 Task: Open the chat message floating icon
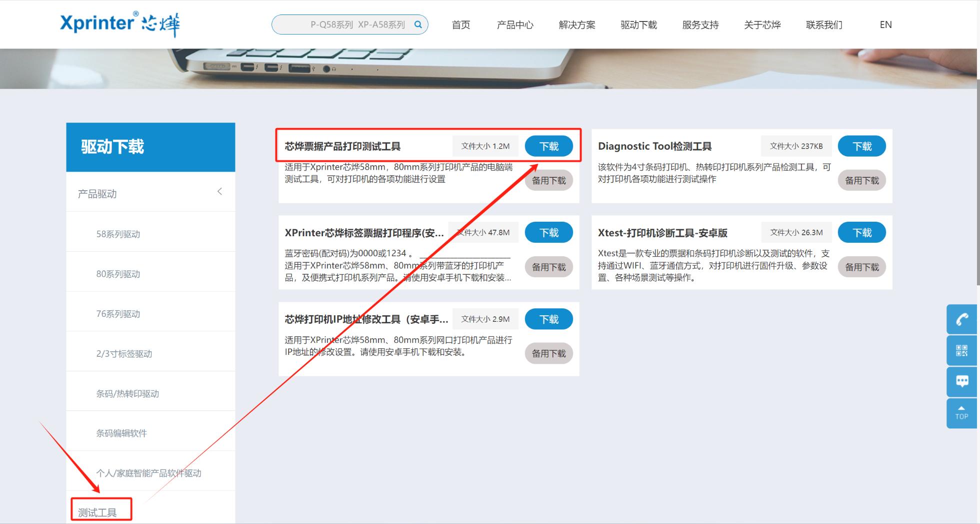click(961, 382)
